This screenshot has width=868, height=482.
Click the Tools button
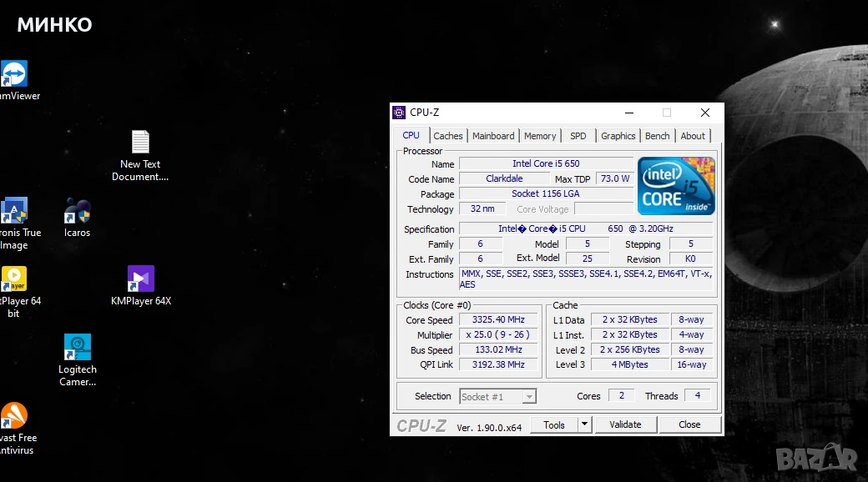(x=554, y=425)
